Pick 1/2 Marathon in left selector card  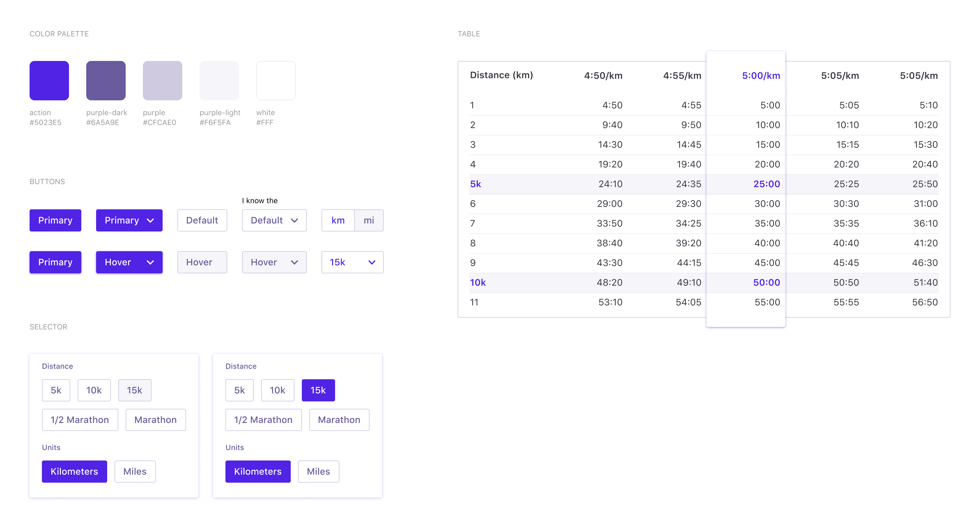80,420
